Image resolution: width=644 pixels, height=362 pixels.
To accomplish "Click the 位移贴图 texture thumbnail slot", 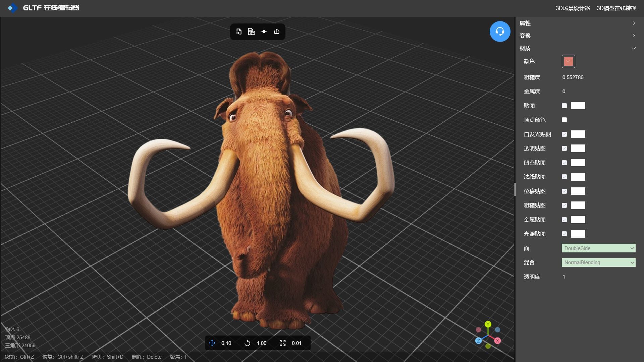I will coord(578,191).
